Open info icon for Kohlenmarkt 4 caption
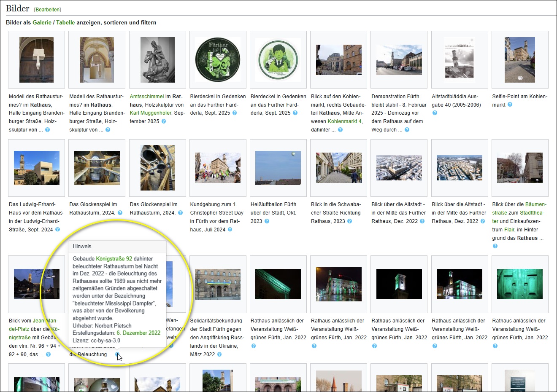Image resolution: width=557 pixels, height=392 pixels. (x=340, y=130)
